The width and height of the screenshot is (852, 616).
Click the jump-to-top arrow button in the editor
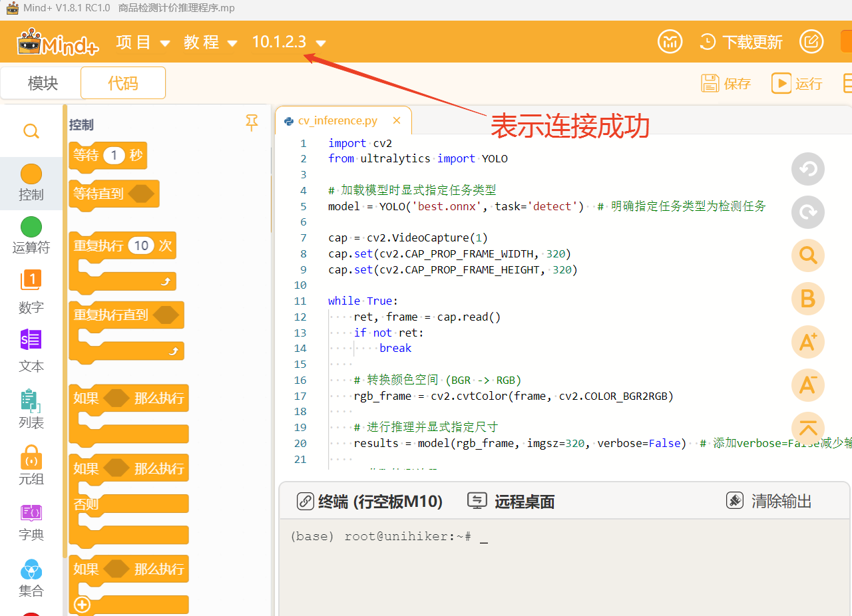click(x=808, y=428)
